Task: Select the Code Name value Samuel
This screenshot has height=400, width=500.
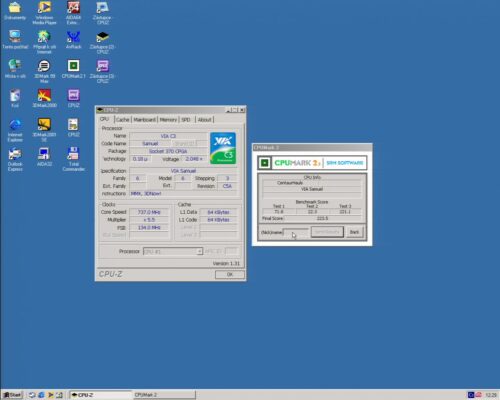Action: [x=150, y=143]
